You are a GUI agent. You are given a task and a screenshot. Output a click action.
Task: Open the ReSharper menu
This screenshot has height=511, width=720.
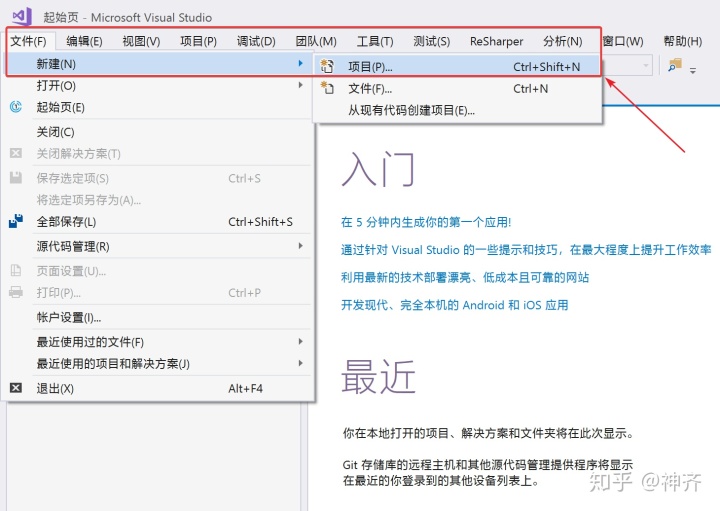point(496,41)
